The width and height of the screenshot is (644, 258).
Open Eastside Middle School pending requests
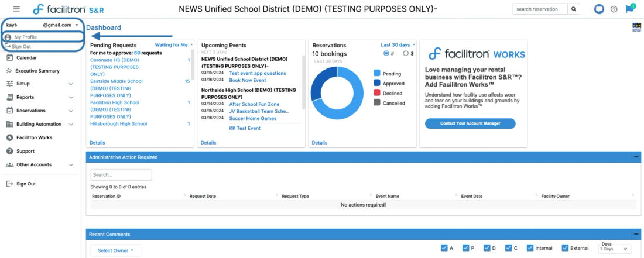[x=117, y=88]
